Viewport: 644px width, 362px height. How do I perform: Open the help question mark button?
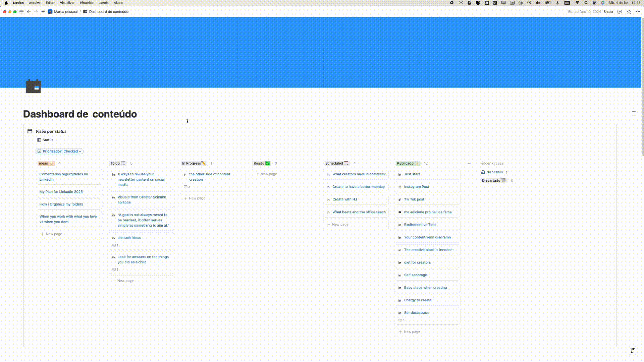pos(632,350)
